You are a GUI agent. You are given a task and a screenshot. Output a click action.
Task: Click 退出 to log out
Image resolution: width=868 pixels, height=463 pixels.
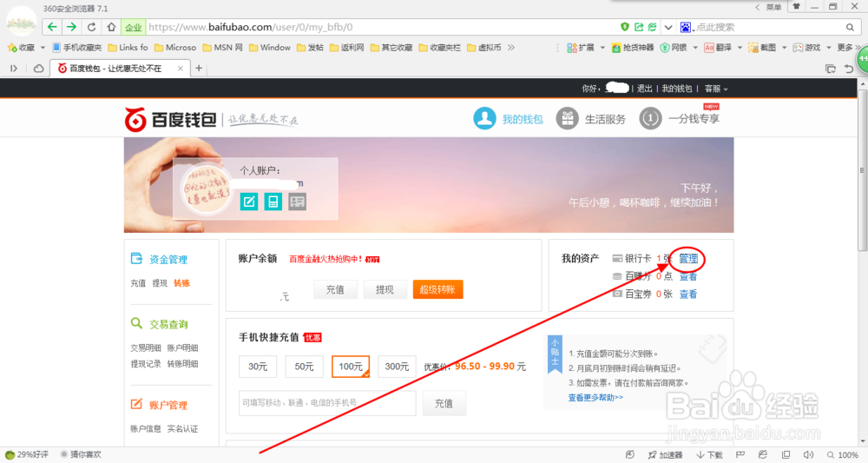pyautogui.click(x=644, y=89)
